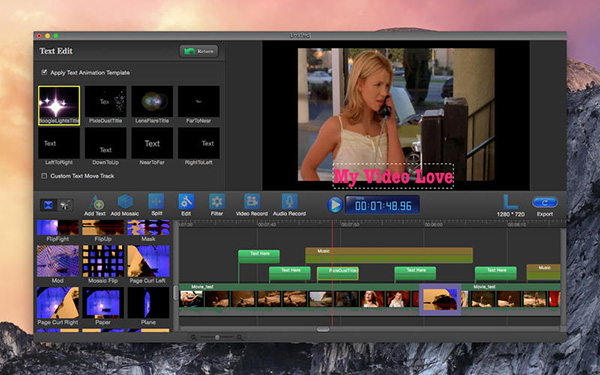The image size is (600, 375).
Task: Choose the LensFlareTitle animation template
Action: tap(152, 101)
